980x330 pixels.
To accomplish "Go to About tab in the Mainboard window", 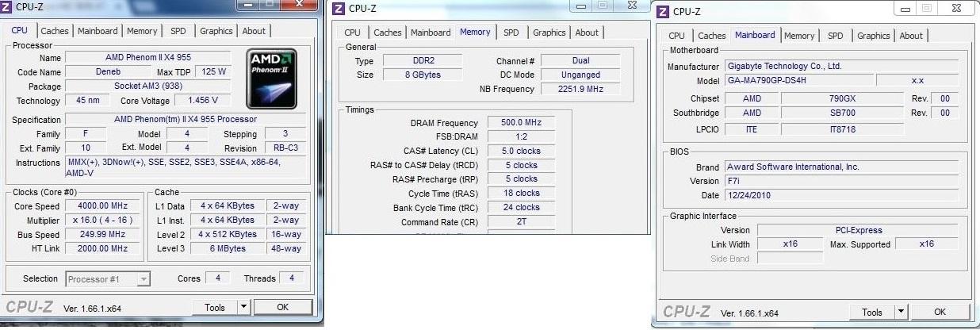I will (911, 36).
